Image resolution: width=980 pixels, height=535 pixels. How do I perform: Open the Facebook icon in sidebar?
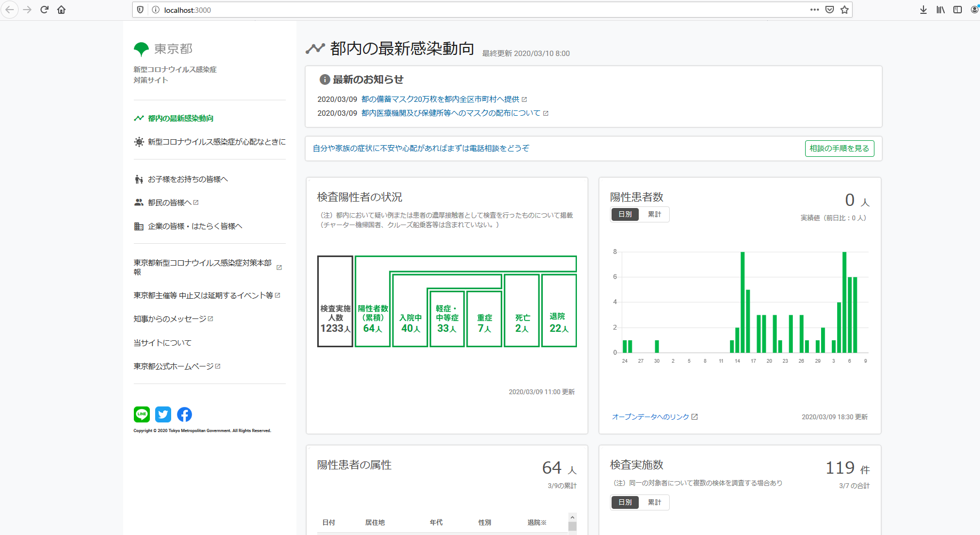184,414
